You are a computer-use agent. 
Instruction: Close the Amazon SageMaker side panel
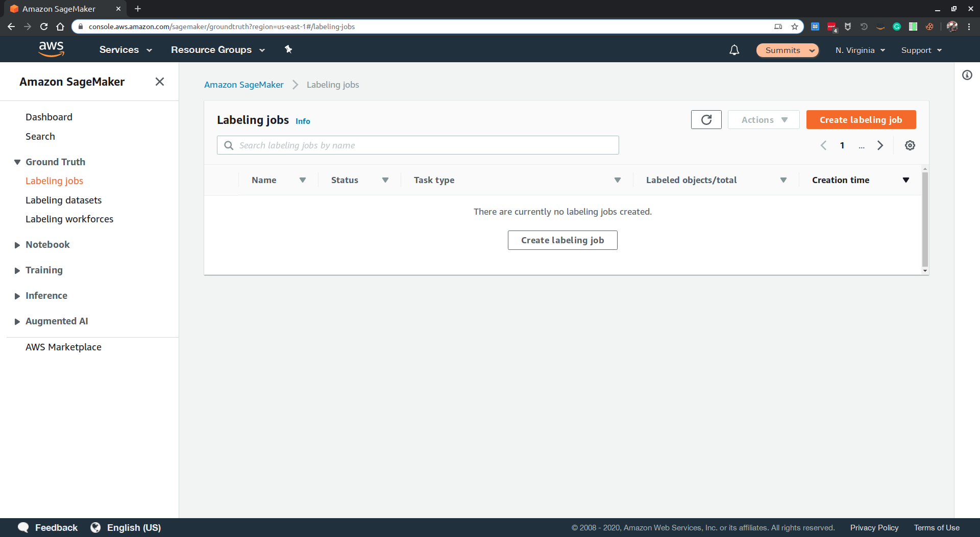[160, 82]
